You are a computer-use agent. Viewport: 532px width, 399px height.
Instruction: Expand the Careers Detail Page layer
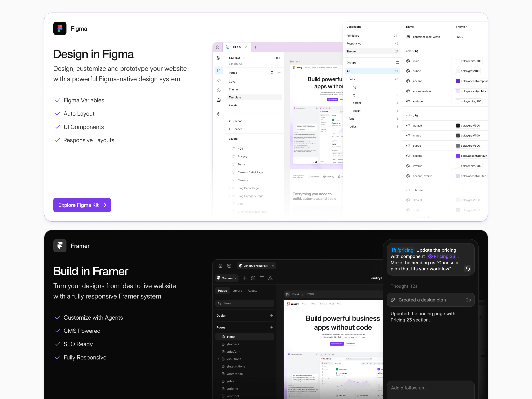tap(230, 172)
